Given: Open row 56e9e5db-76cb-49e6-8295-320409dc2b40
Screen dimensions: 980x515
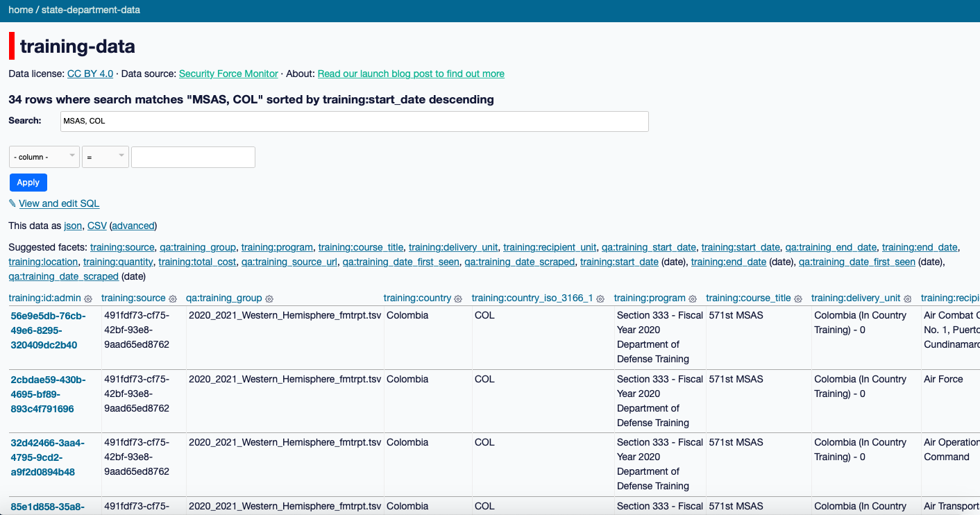Looking at the screenshot, I should click(x=48, y=330).
